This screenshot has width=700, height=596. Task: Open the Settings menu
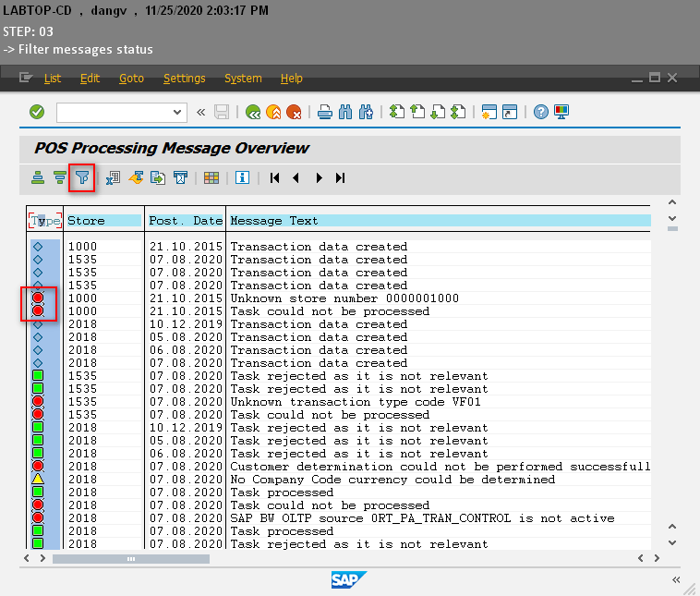click(184, 79)
